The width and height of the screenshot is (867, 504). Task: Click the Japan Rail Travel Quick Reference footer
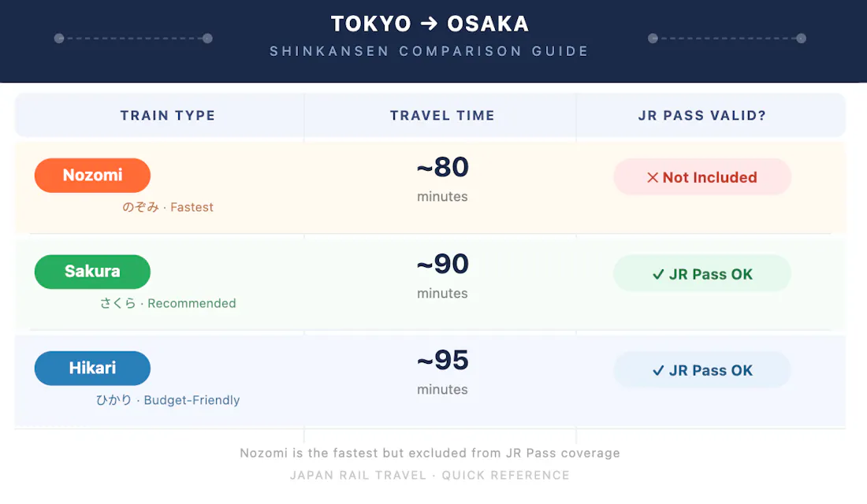[430, 475]
